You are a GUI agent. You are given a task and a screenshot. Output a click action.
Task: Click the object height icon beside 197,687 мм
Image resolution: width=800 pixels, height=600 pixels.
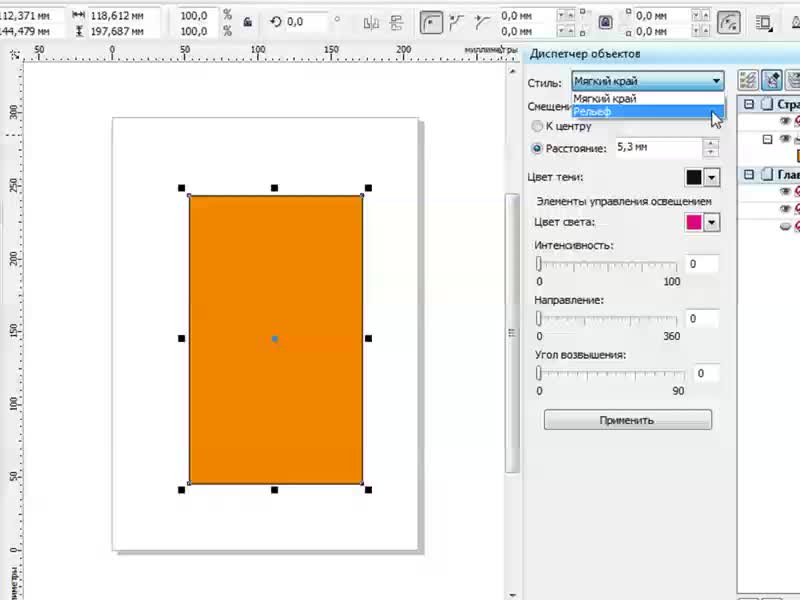pos(79,31)
